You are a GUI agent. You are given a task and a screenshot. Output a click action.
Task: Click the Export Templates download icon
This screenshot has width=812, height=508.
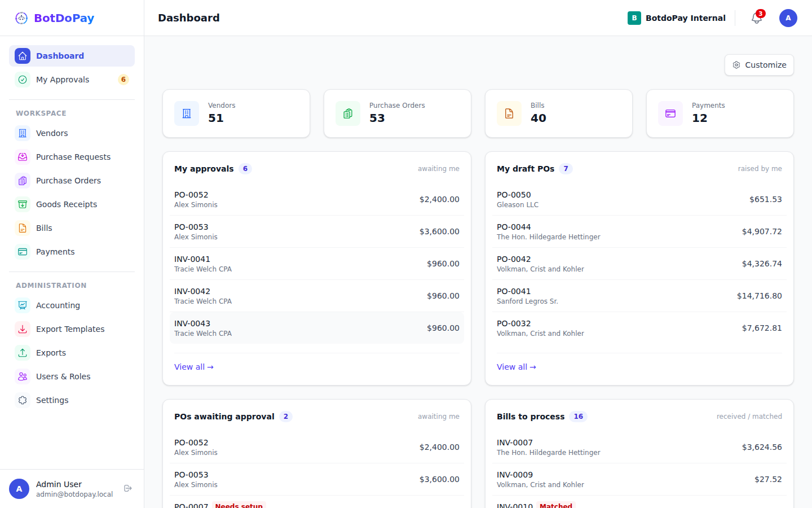point(23,329)
